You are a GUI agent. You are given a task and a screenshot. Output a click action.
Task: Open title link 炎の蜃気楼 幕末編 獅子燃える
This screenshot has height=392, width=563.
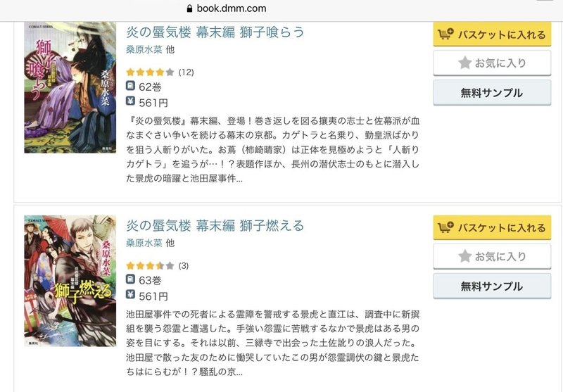point(215,226)
